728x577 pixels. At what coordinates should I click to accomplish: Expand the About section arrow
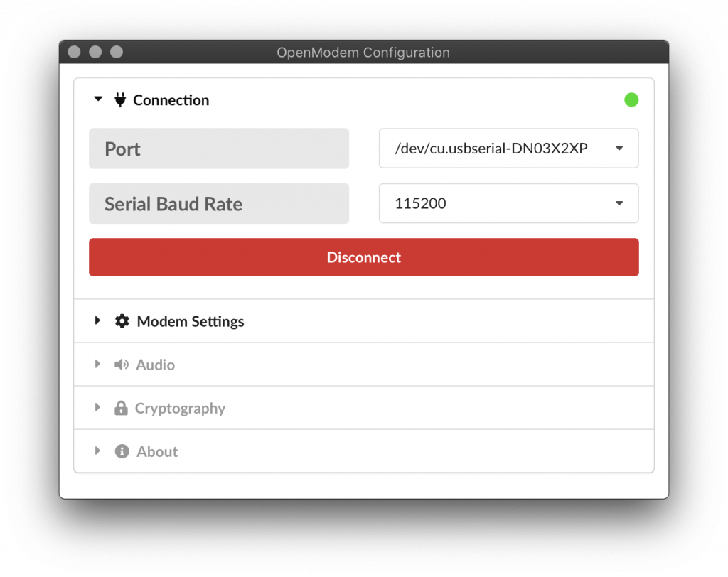[x=97, y=451]
